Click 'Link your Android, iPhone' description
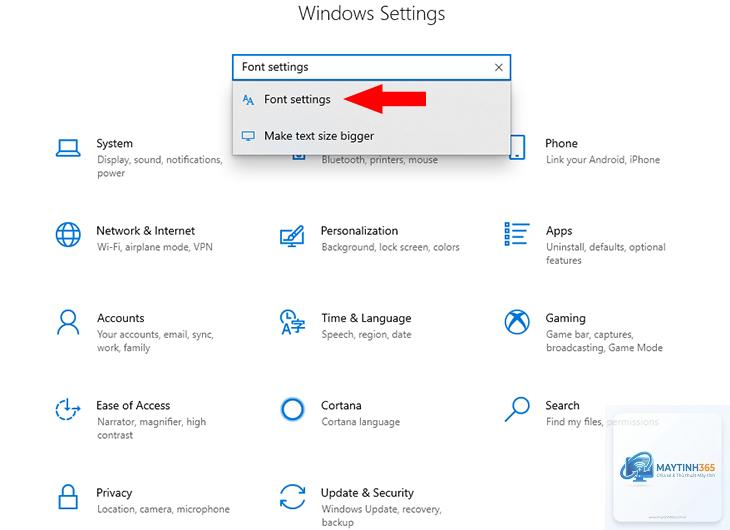Viewport: 730px width, 530px height. (603, 160)
